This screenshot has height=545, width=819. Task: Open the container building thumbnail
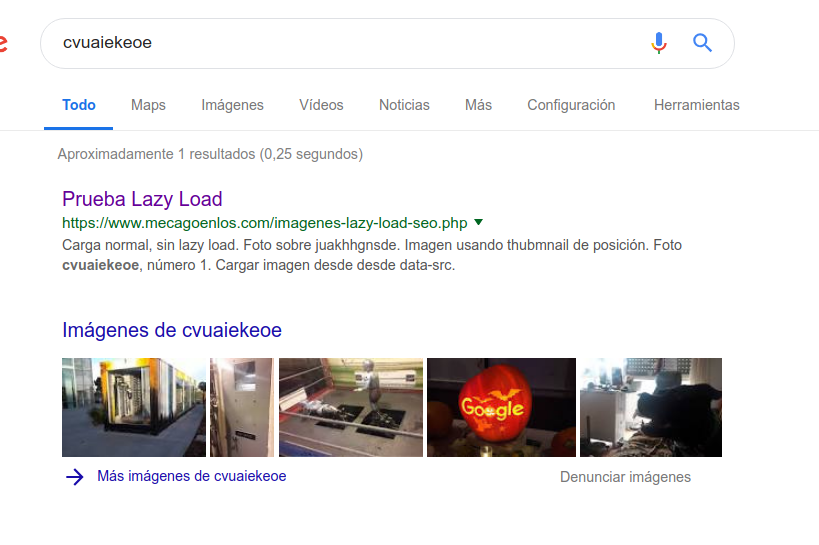(x=134, y=408)
